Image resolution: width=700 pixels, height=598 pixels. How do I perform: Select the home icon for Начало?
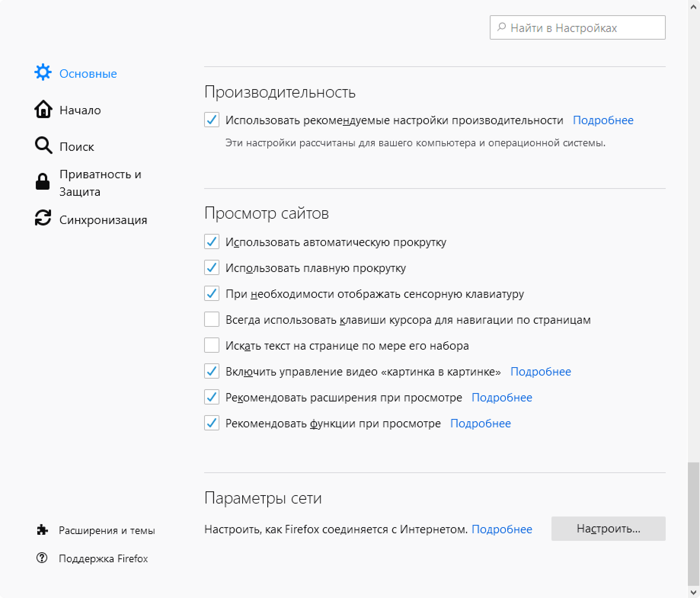pyautogui.click(x=43, y=110)
